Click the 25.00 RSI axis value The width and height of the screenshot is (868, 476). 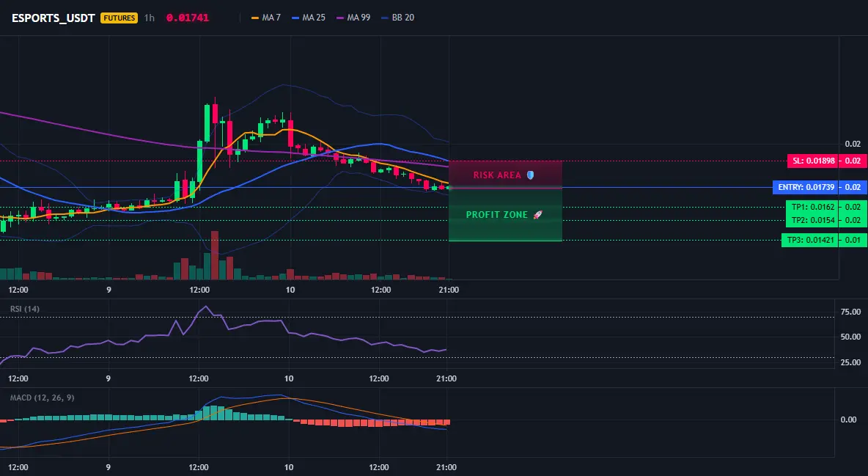(850, 362)
